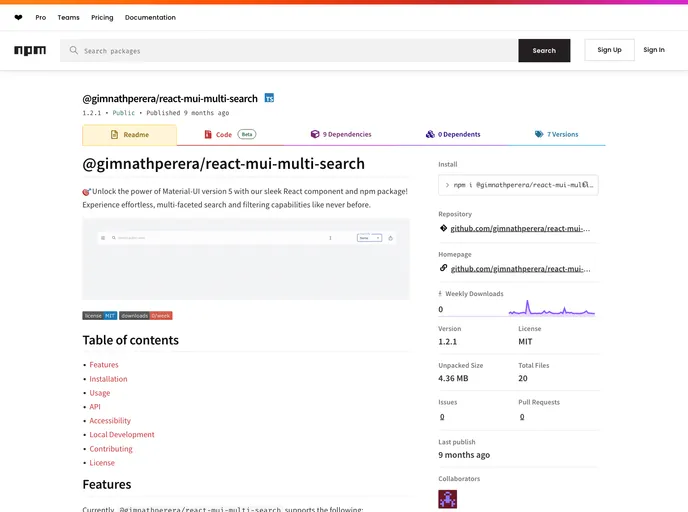Click the '20' total files value
Viewport: 688px width, 512px height.
point(523,378)
